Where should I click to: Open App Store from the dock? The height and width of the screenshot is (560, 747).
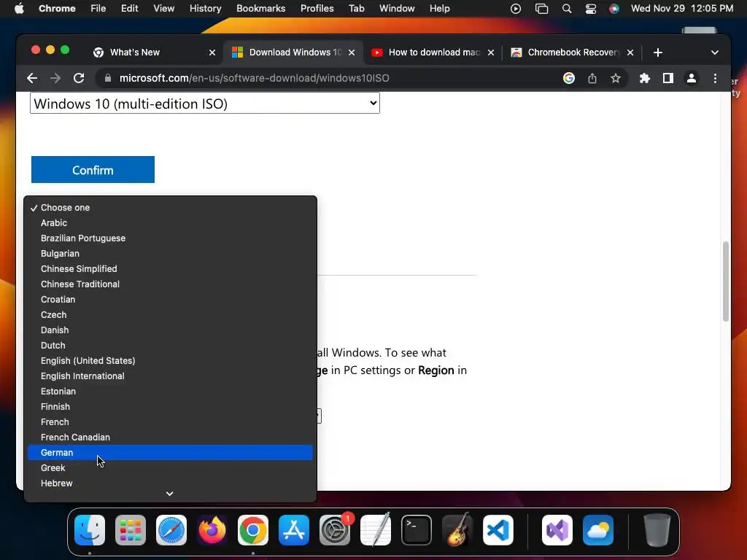294,530
